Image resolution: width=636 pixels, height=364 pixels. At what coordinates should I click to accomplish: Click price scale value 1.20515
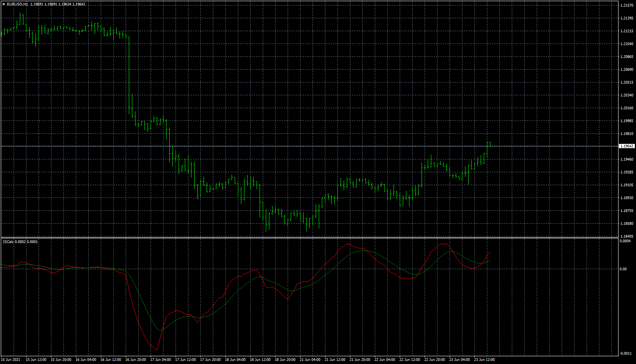click(627, 82)
